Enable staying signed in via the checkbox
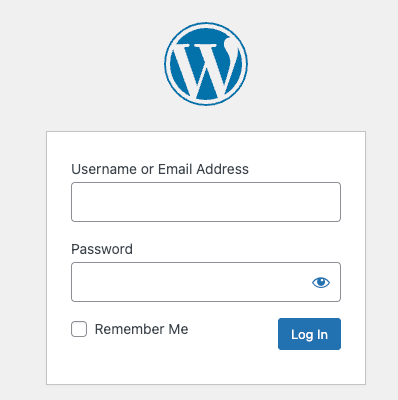This screenshot has height=400, width=398. point(79,329)
